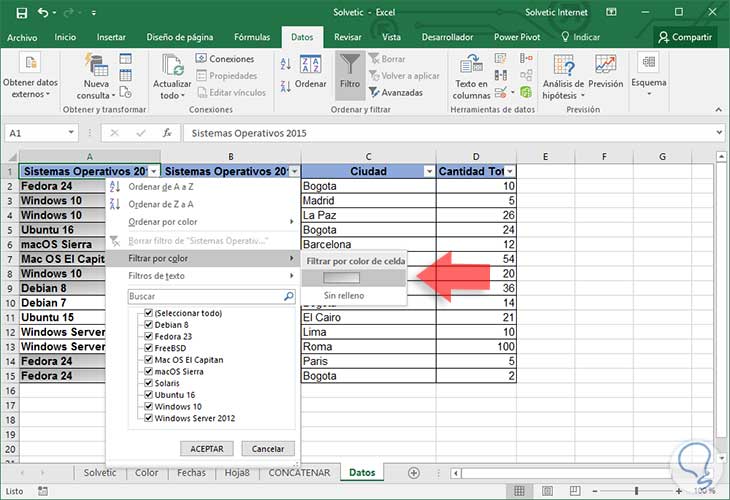Click the macro record icon in status bar
Image resolution: width=730 pixels, height=500 pixels.
tap(43, 491)
